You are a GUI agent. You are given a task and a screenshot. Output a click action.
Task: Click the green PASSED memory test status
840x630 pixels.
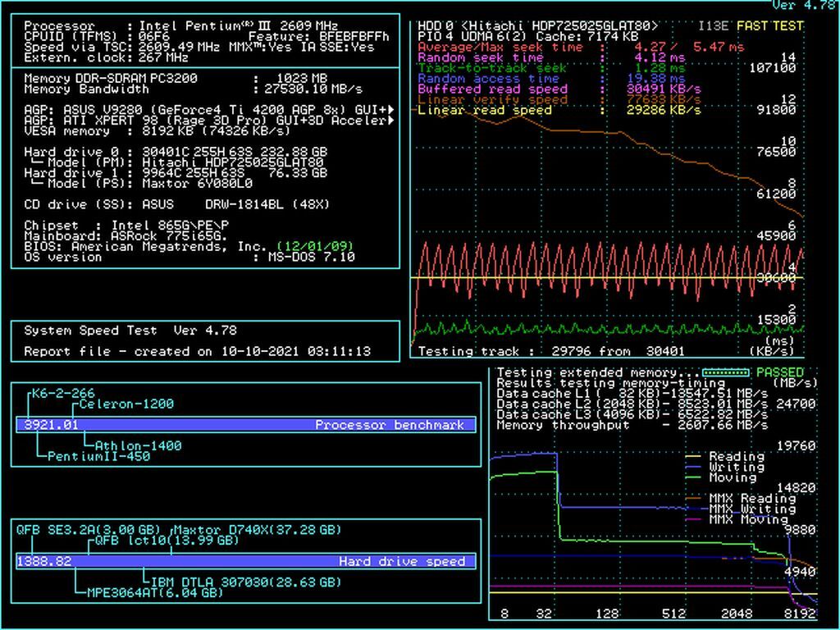coord(780,372)
